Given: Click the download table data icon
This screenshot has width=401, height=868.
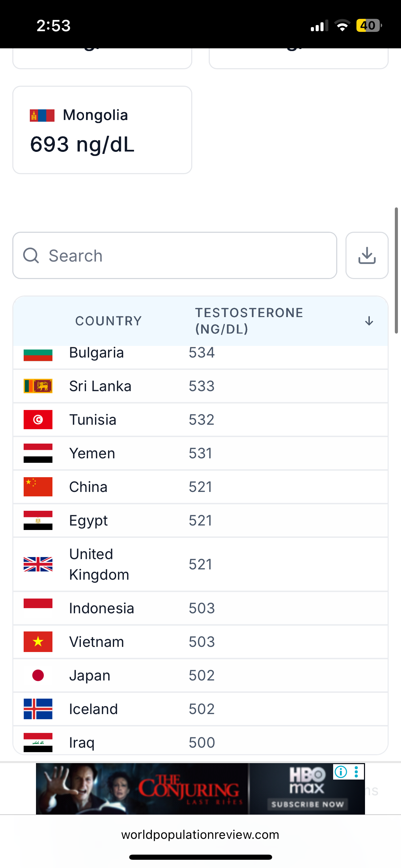Looking at the screenshot, I should 367,255.
